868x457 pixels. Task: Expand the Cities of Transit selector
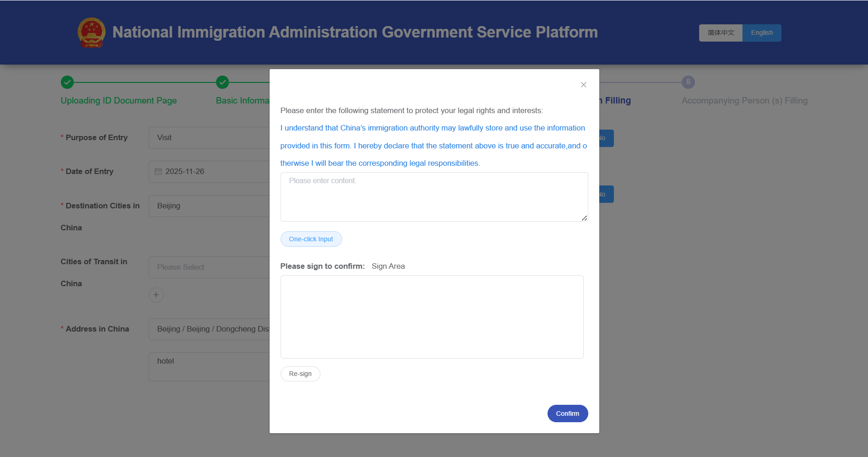pos(209,267)
